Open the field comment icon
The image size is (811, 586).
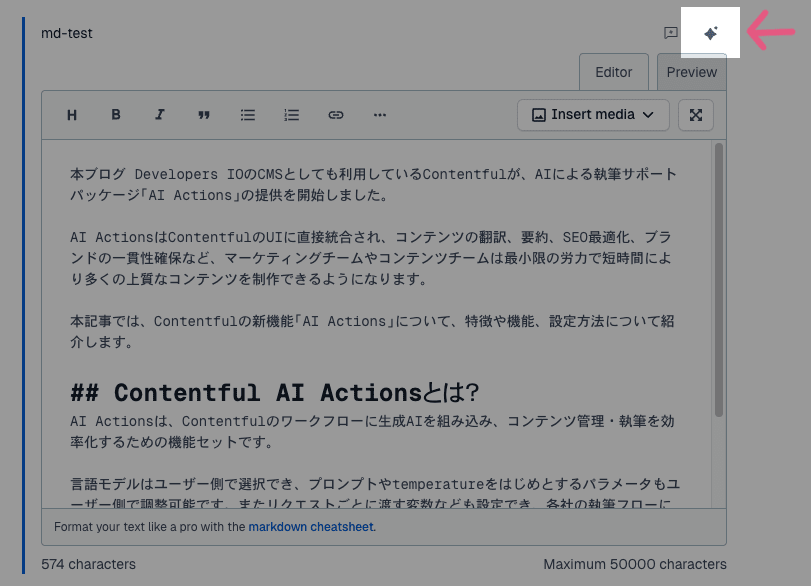pyautogui.click(x=670, y=33)
